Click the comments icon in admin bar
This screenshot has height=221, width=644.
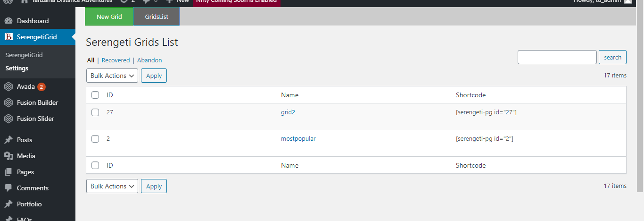pyautogui.click(x=146, y=1)
